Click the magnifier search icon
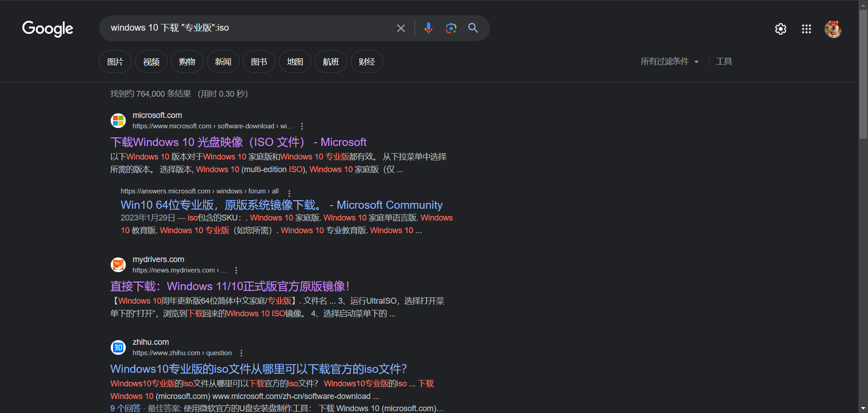Viewport: 868px width, 413px height. tap(473, 28)
